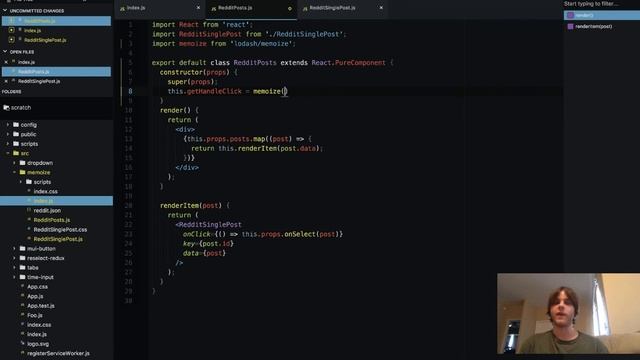
Task: Expand the tabs folder
Action: tap(14, 268)
